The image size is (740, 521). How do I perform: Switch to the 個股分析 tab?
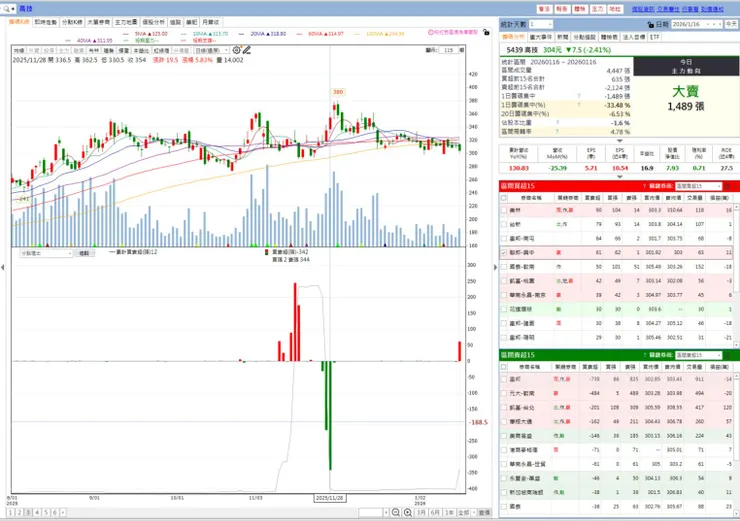click(153, 22)
